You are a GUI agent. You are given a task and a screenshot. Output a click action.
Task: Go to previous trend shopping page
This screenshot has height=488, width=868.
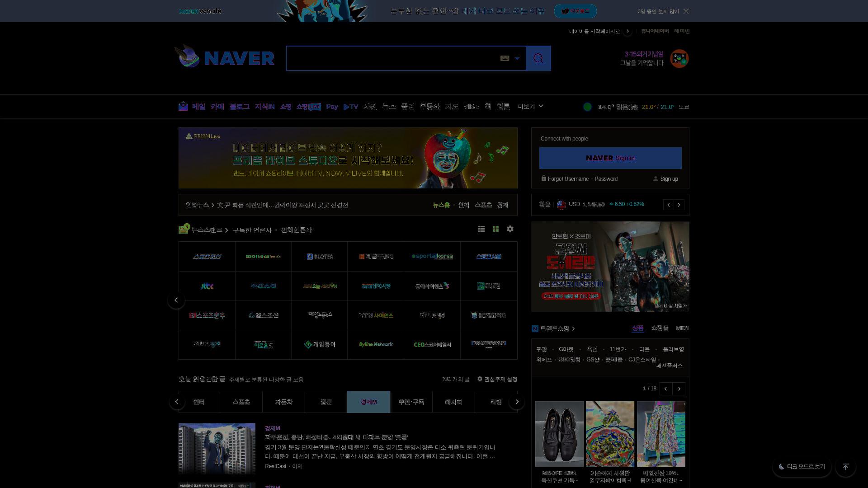(665, 389)
